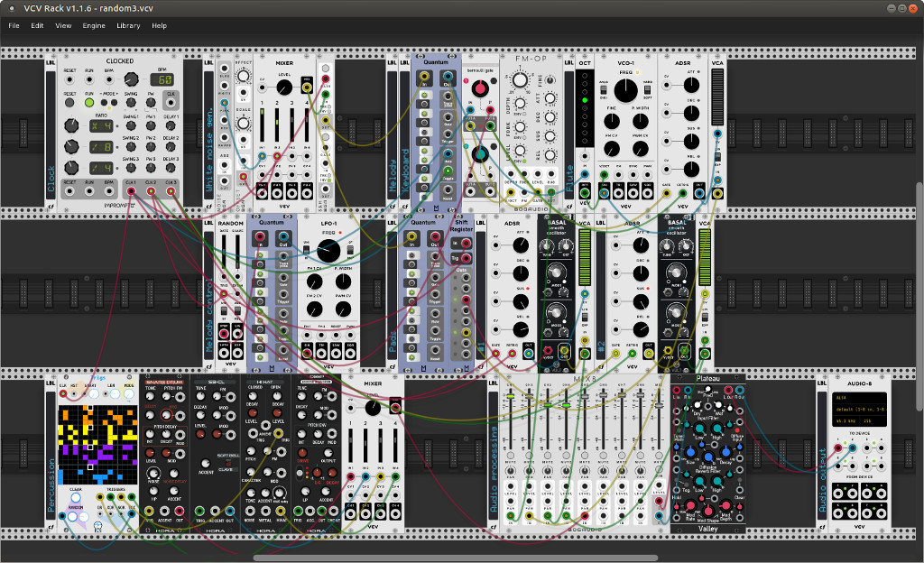
Task: Click the RESET button on Clocked
Action: (x=69, y=103)
